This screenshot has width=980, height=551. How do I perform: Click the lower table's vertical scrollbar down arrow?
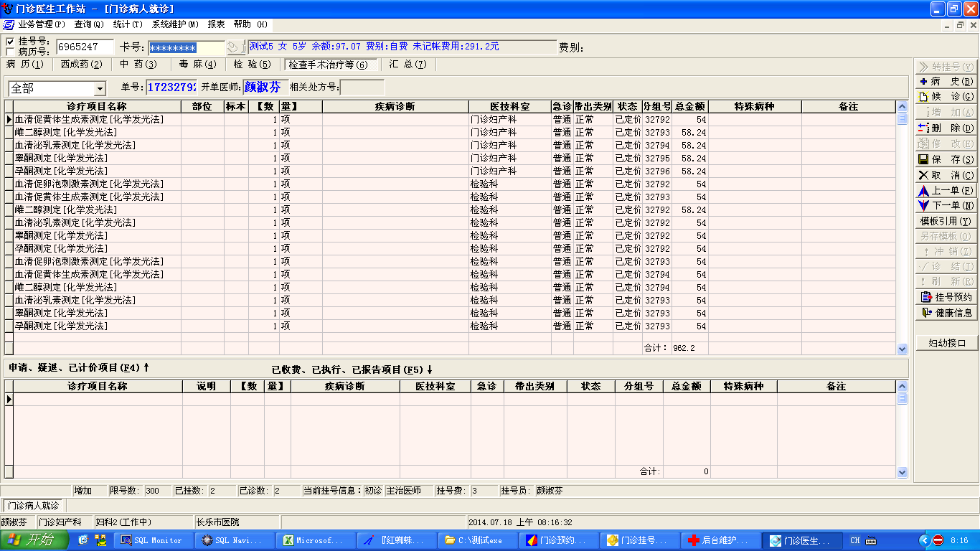903,472
